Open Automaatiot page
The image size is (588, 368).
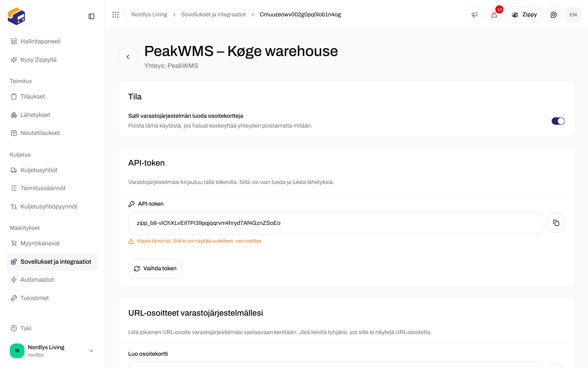point(52,280)
